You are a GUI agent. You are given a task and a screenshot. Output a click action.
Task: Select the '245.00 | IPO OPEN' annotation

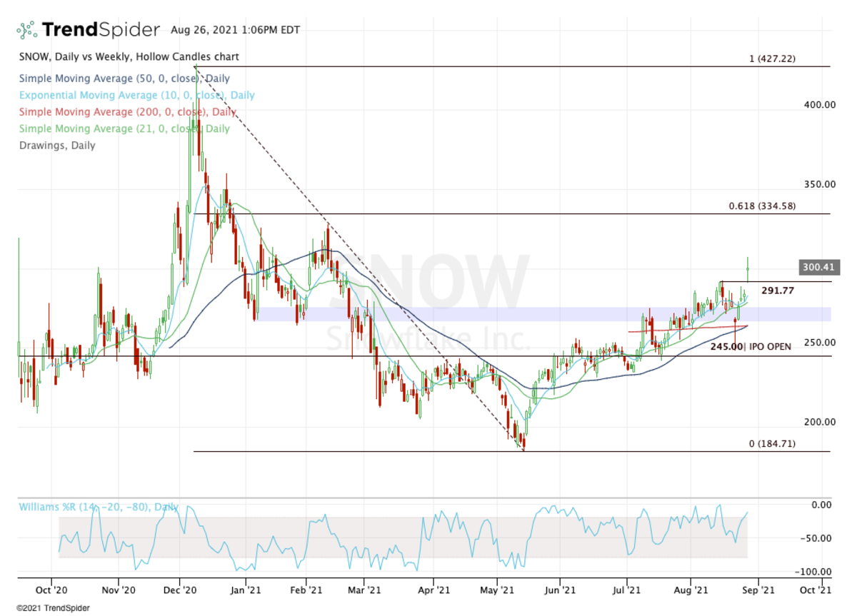(x=751, y=347)
